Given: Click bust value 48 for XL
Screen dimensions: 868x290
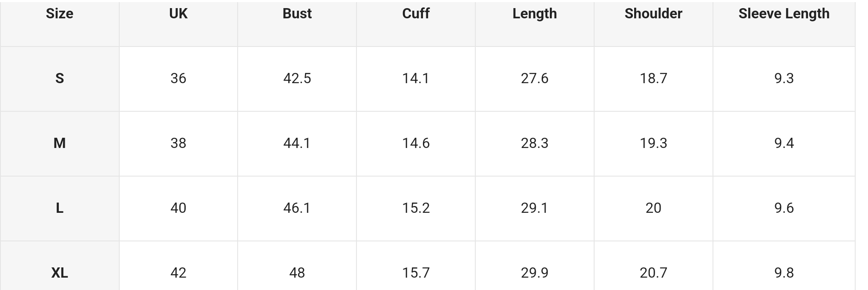Looking at the screenshot, I should coord(297,273).
